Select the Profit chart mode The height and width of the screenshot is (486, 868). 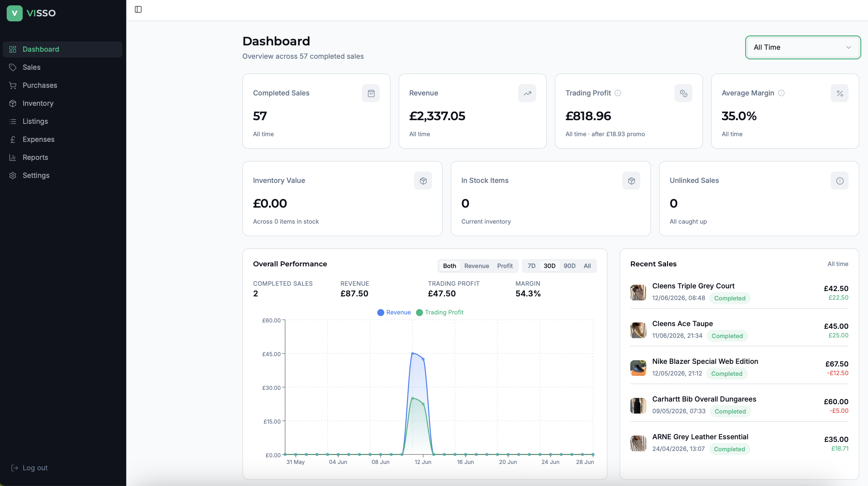click(x=505, y=266)
